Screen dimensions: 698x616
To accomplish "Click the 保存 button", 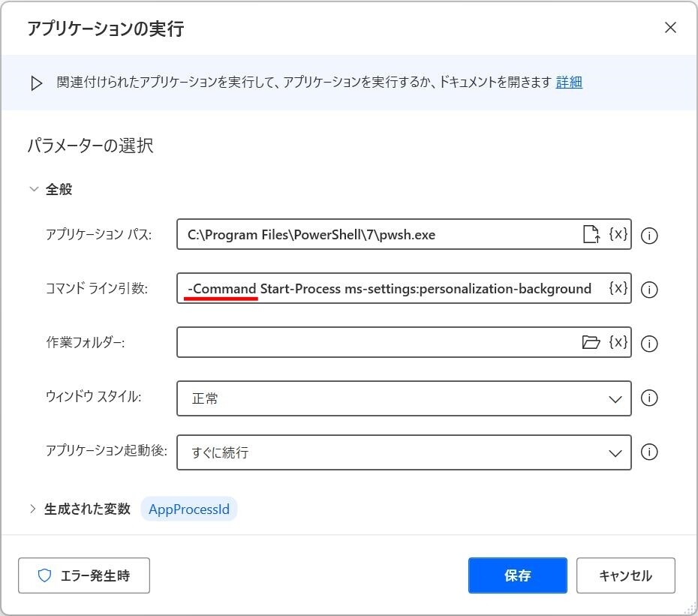I will (517, 575).
